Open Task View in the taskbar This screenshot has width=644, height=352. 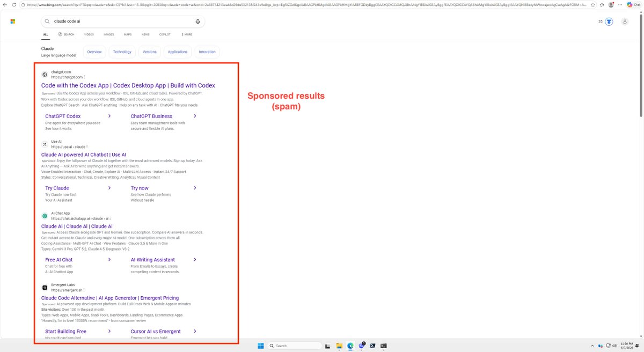327,346
